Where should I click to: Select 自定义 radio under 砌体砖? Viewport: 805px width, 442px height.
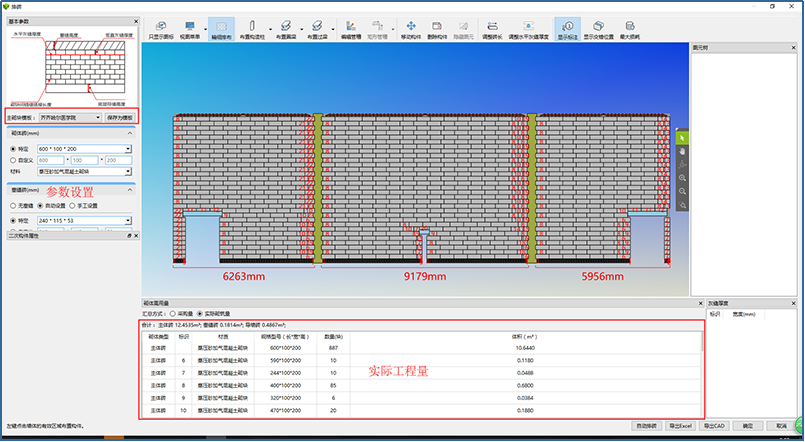pos(13,160)
